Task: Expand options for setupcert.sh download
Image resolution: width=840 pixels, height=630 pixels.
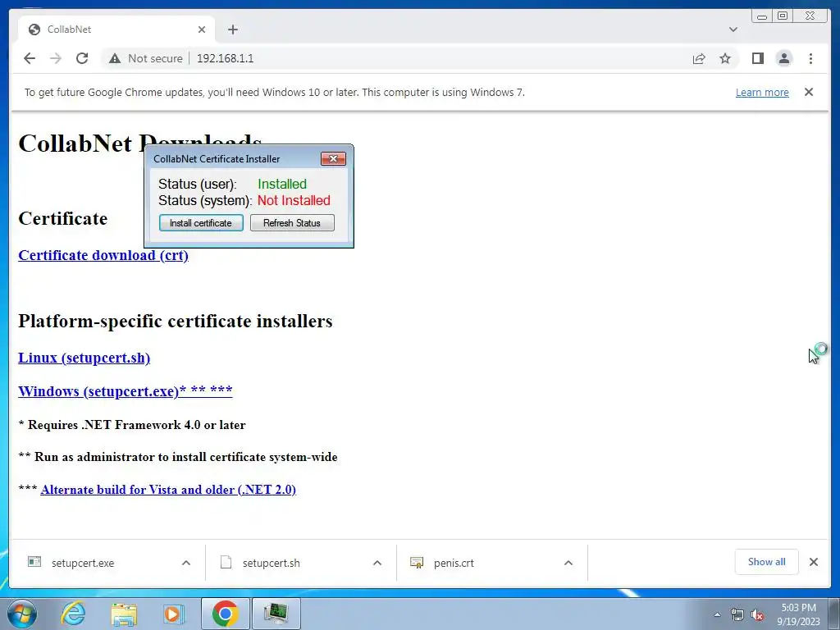Action: (377, 563)
